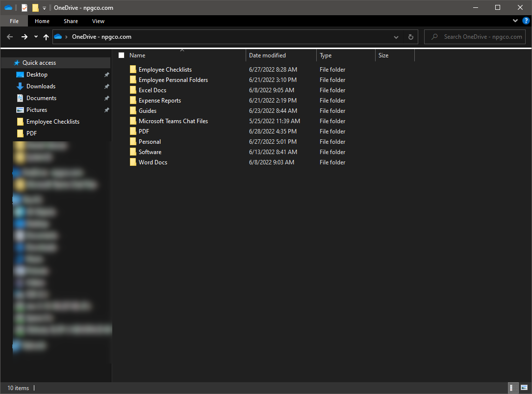Screen dimensions: 532x394
Task: Select the Personal folder icon
Action: pos(133,142)
